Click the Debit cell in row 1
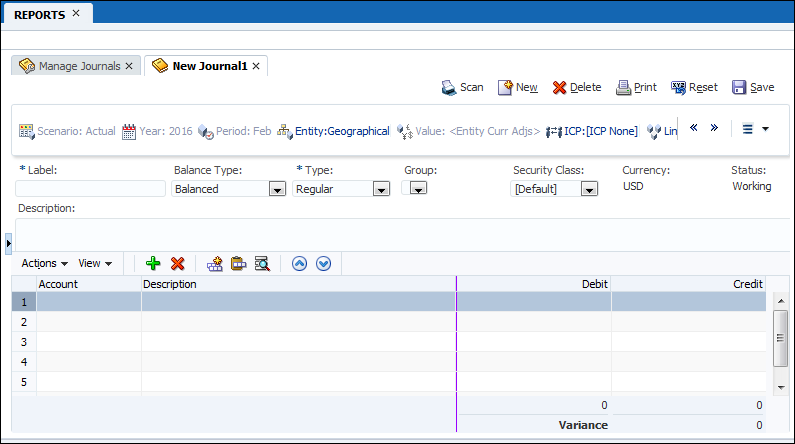Image resolution: width=795 pixels, height=444 pixels. click(x=534, y=302)
